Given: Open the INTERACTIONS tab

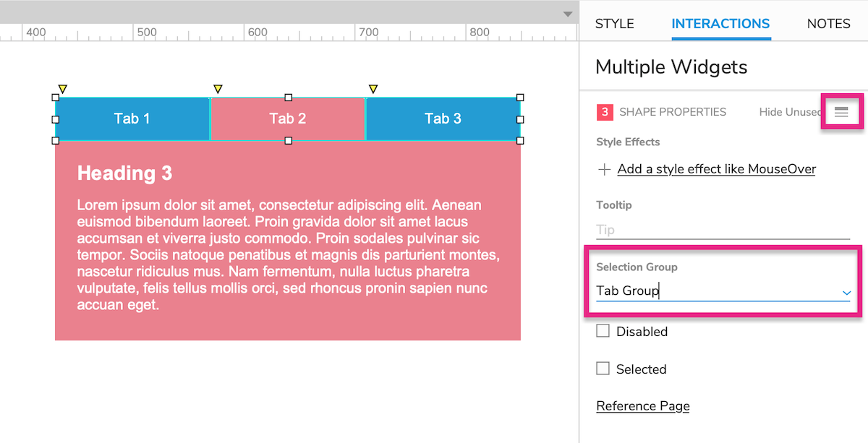Looking at the screenshot, I should 720,24.
